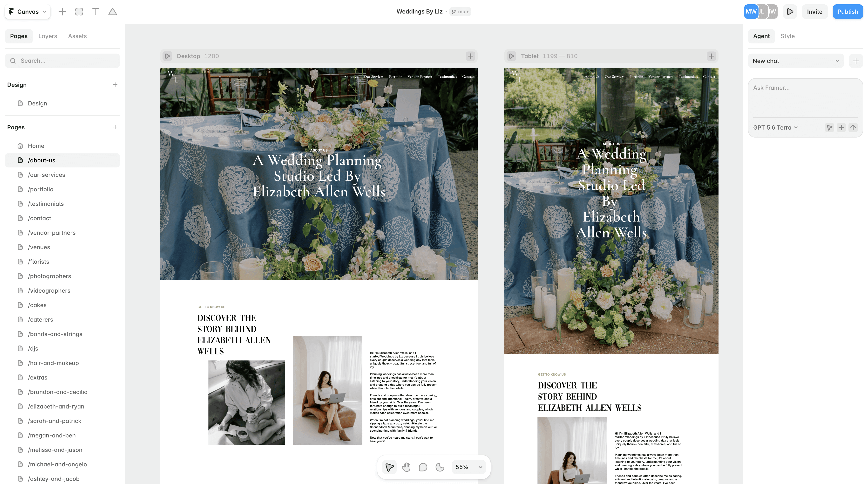Send the Ask Framer prompt arrow
The width and height of the screenshot is (868, 484).
(853, 127)
